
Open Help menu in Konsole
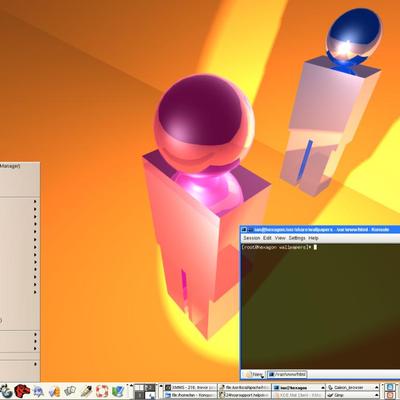[x=313, y=238]
